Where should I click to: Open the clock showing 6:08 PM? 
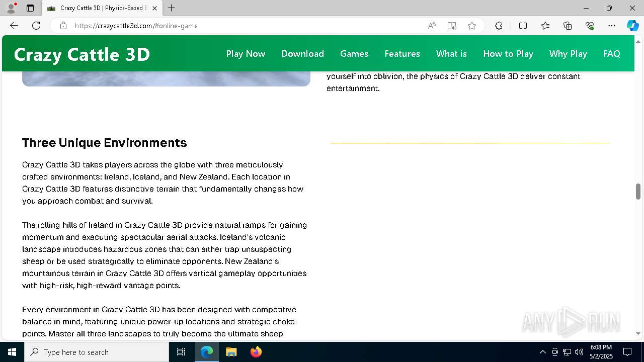pyautogui.click(x=601, y=352)
